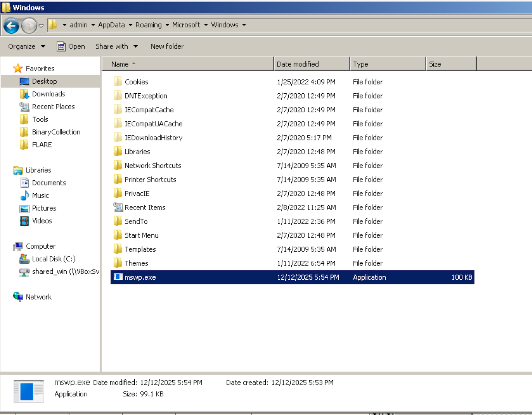Click the Forward arrow navigation button

coord(29,26)
